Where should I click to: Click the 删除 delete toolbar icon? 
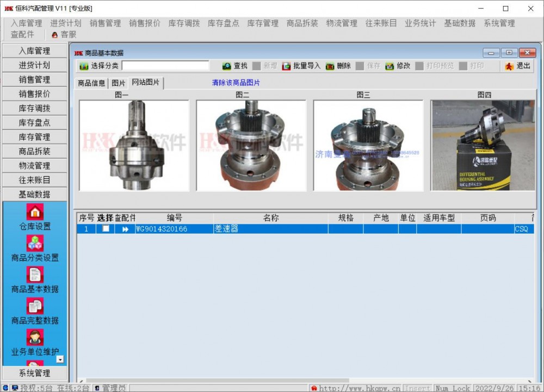click(x=330, y=66)
